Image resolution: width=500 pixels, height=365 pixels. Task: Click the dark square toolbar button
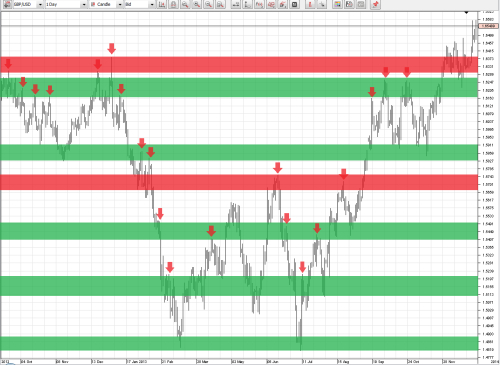294,4
